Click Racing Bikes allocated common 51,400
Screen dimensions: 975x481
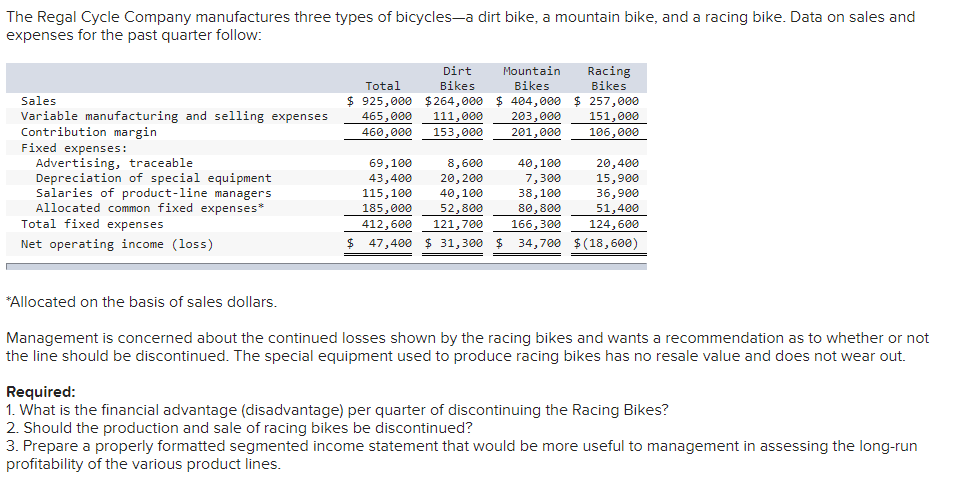(x=617, y=208)
